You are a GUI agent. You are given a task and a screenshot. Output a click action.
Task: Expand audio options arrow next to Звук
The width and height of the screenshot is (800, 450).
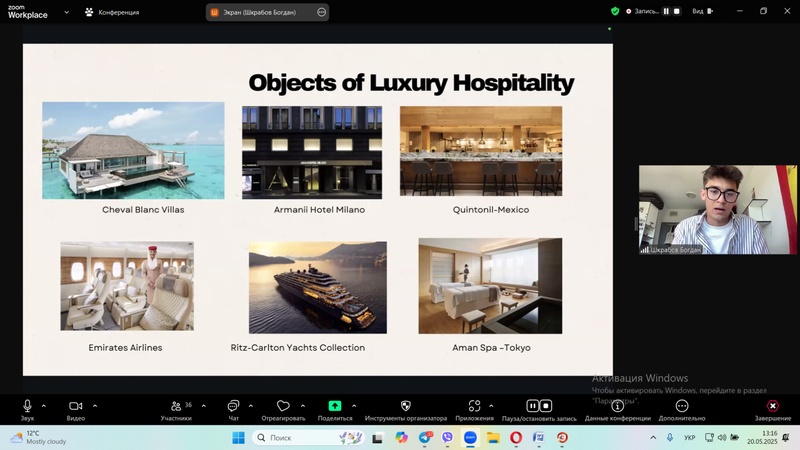point(44,406)
